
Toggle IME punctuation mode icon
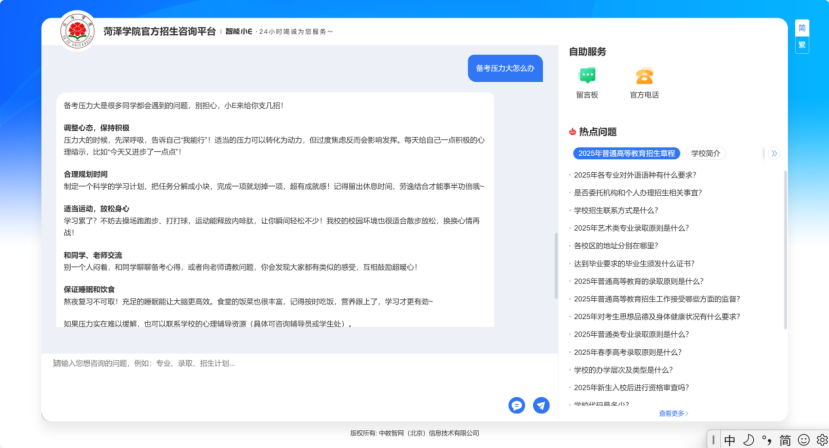click(x=767, y=440)
